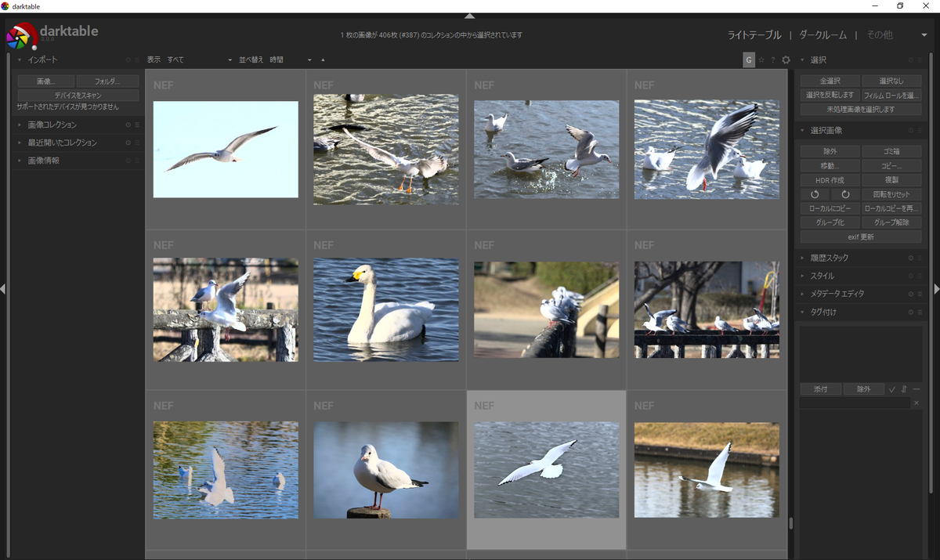
Task: Click 選択なし button
Action: (x=891, y=81)
